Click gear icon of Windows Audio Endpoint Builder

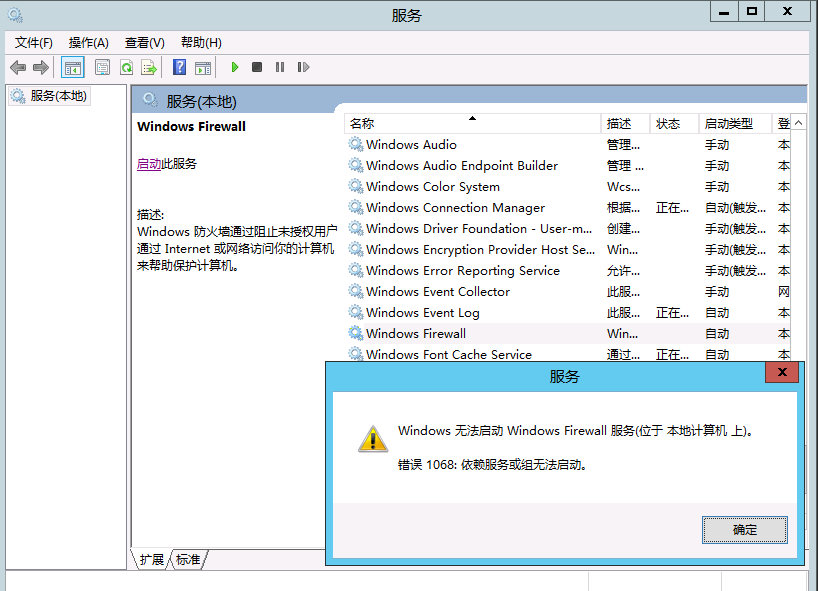coord(356,165)
